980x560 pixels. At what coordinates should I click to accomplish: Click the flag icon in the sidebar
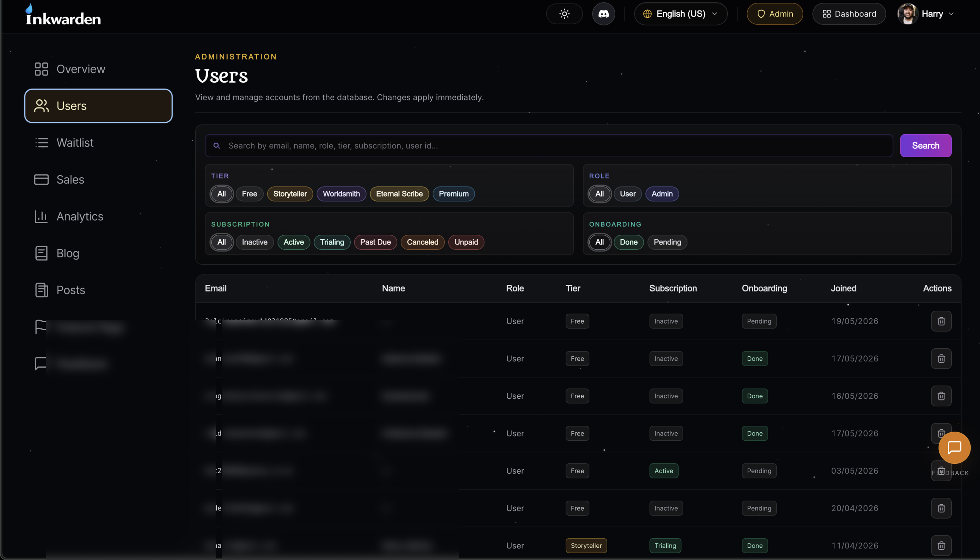40,327
